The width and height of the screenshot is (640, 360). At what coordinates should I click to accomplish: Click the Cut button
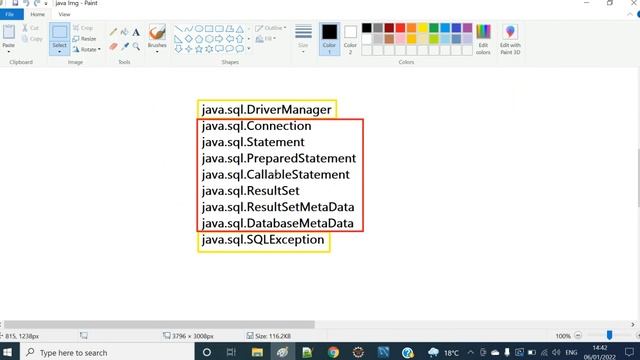(x=31, y=28)
